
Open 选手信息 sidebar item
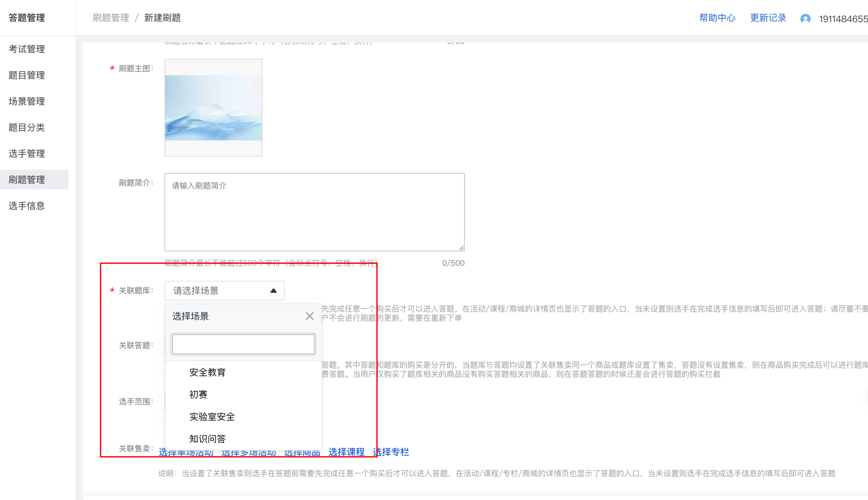coord(27,206)
